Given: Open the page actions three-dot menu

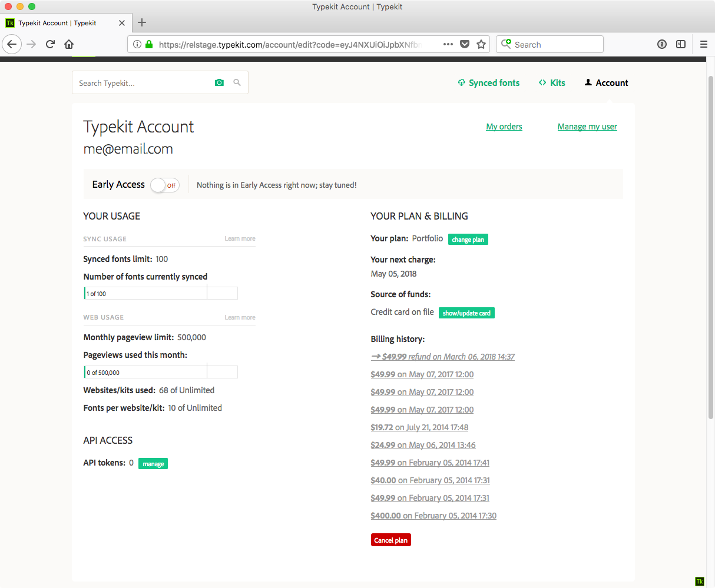Looking at the screenshot, I should (448, 44).
